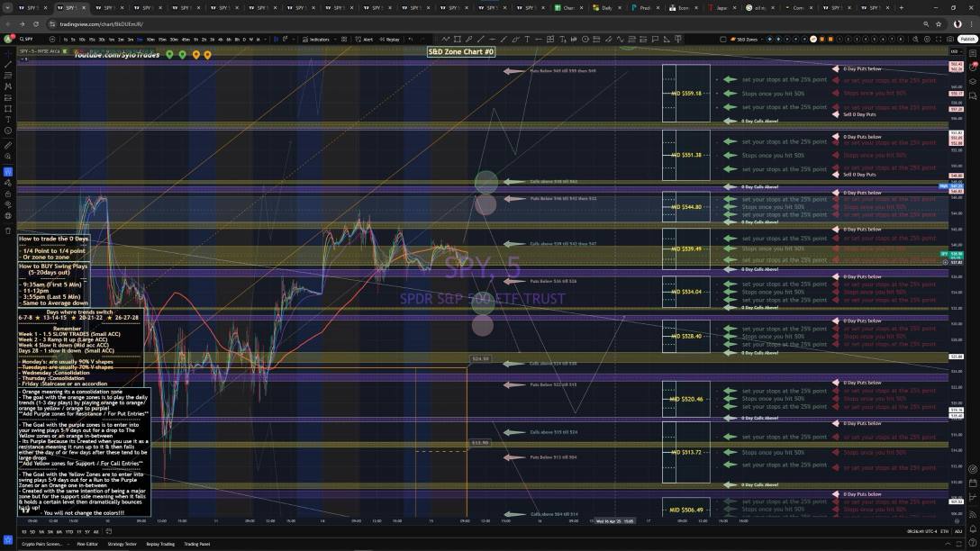Bookmark page with star icon in address bar
Screen dimensions: 980x551
pyautogui.click(x=939, y=23)
